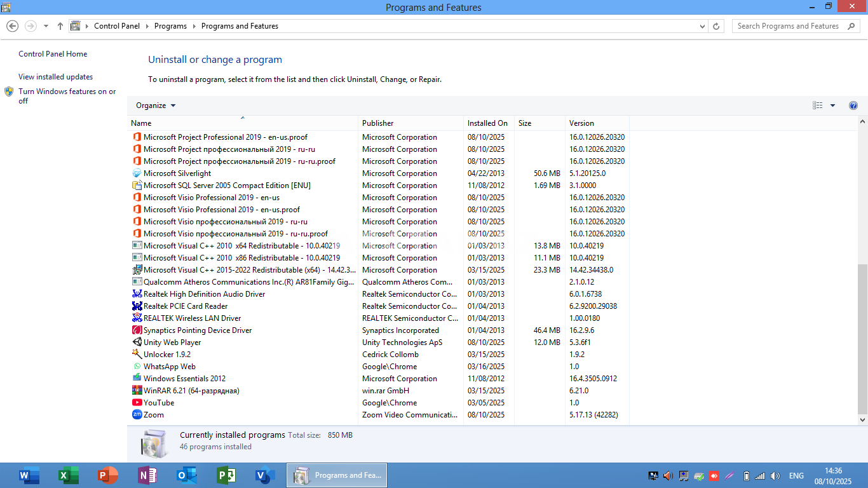Click Programs in the breadcrumb path

[x=170, y=26]
